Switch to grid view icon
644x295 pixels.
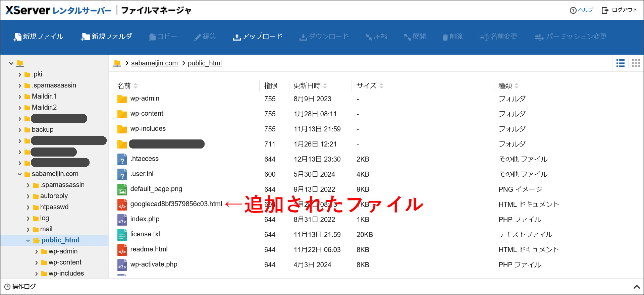[636, 63]
